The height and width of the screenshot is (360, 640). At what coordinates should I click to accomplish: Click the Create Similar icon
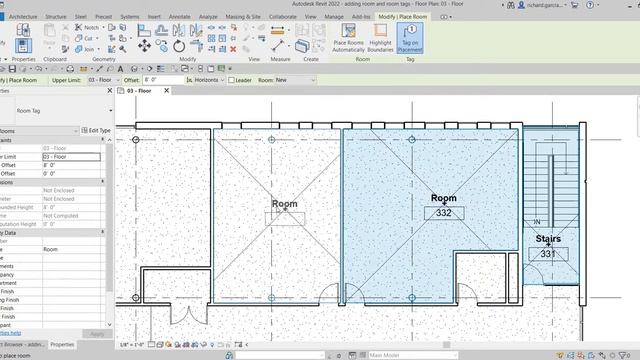pos(302,46)
